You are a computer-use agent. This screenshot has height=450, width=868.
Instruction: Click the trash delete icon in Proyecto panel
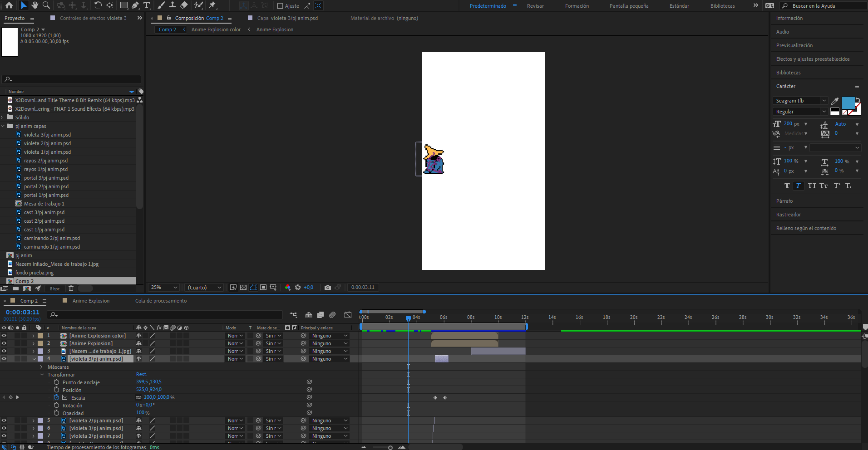click(71, 289)
